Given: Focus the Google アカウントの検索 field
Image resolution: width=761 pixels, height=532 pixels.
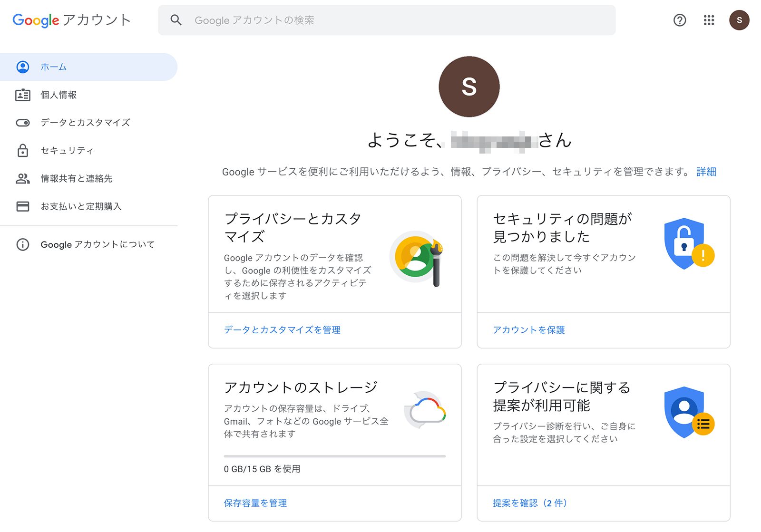Looking at the screenshot, I should coord(387,20).
